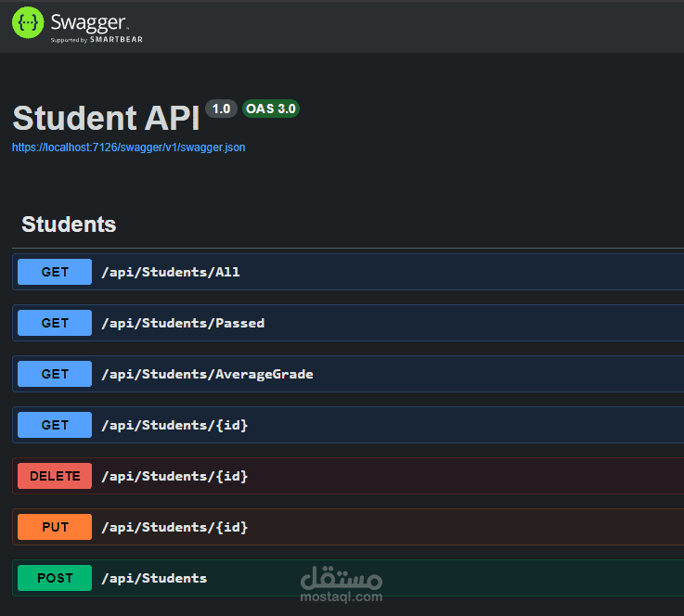684x616 pixels.
Task: Expand the GET /api/Students/{id} endpoint
Action: [348, 425]
